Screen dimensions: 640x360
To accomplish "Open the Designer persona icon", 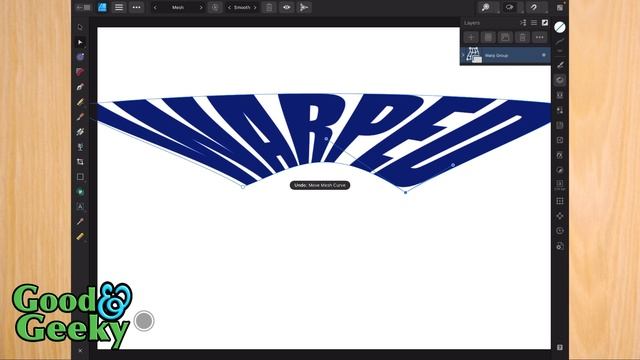I will pyautogui.click(x=102, y=7).
